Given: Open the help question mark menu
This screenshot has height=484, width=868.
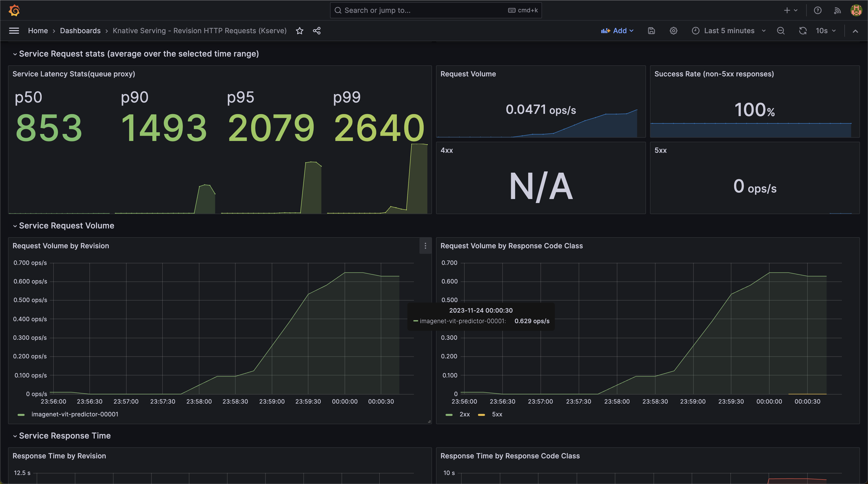Looking at the screenshot, I should 818,11.
